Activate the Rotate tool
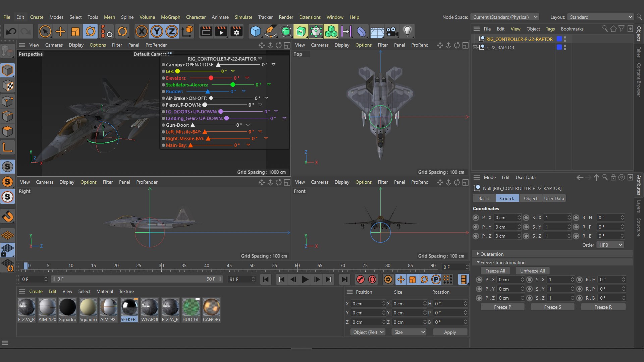This screenshot has width=644, height=362. pos(91,32)
